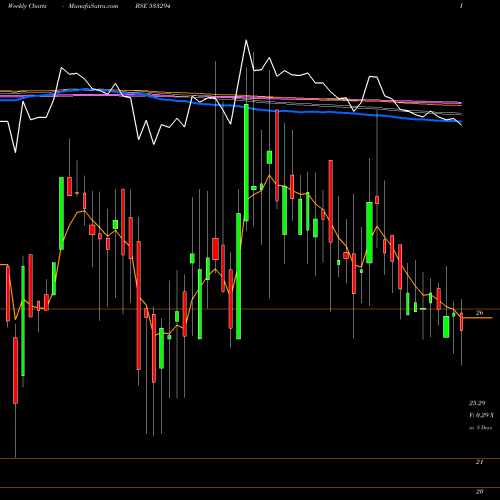500x500 pixels.
Task: Click the tallest green candlestick at the chart peak
Action: click(x=246, y=162)
